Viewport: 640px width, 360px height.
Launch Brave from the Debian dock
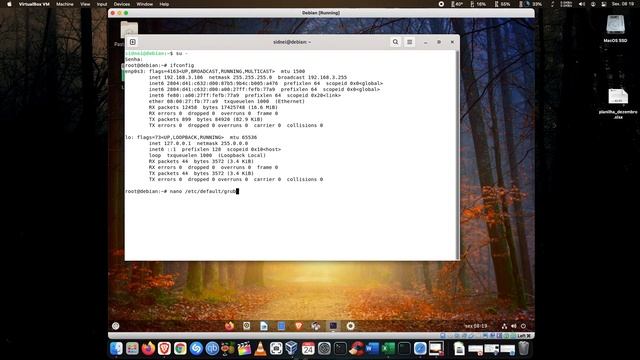[298, 326]
